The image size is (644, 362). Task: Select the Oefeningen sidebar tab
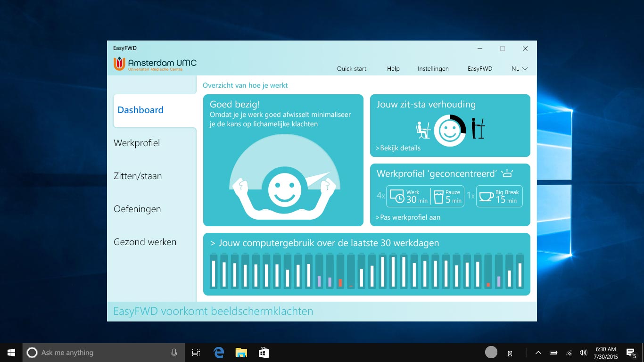(x=137, y=209)
